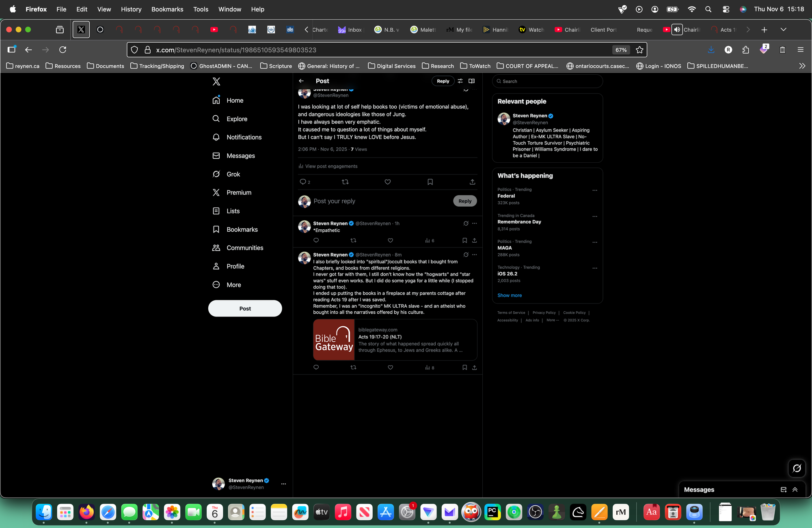The width and height of the screenshot is (812, 528).
Task: Expand the Messages drawer with double chevron
Action: click(x=795, y=489)
